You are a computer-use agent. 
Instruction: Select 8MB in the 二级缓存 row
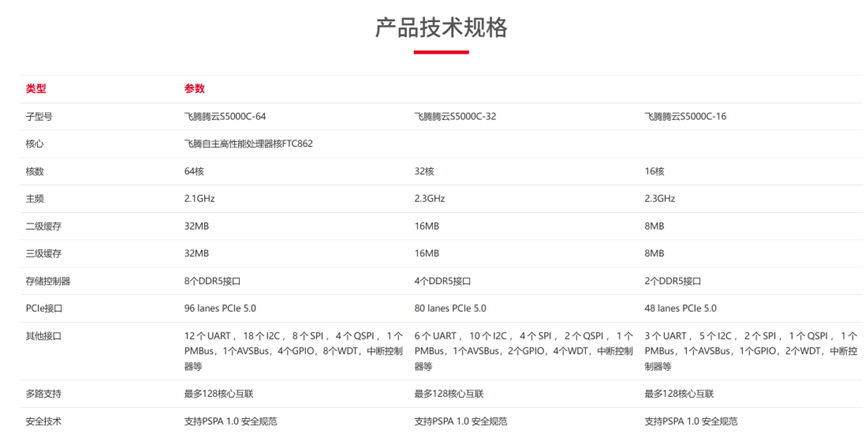click(654, 226)
